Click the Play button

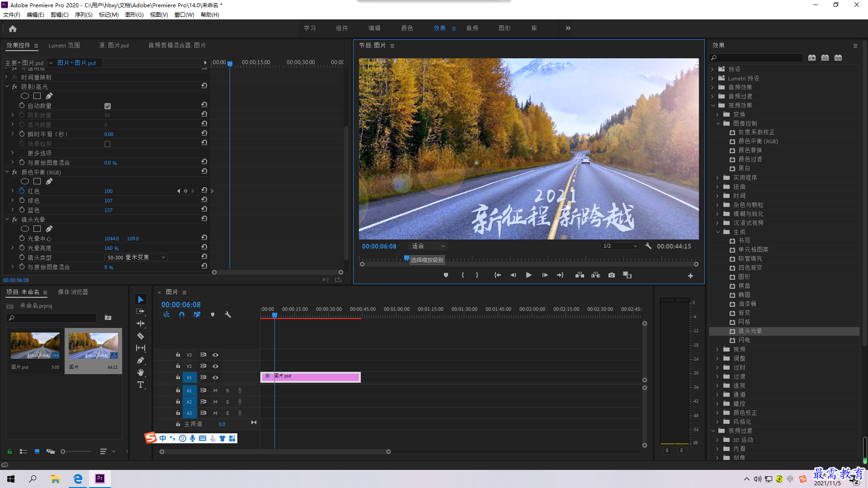click(x=528, y=275)
